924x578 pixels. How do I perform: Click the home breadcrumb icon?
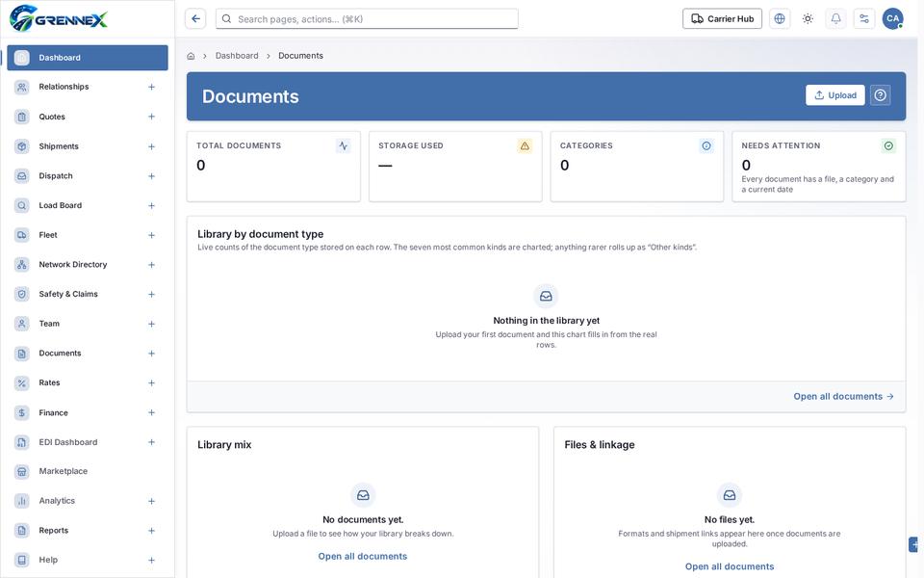pos(191,56)
